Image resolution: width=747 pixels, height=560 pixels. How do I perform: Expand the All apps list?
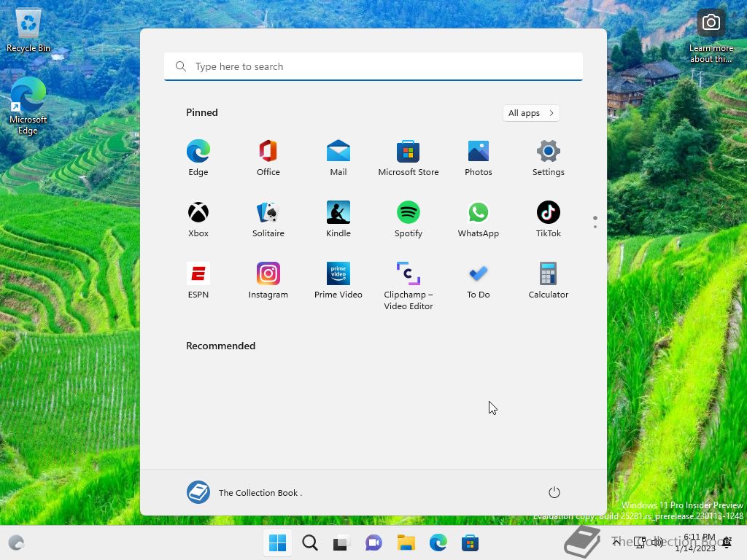(531, 113)
